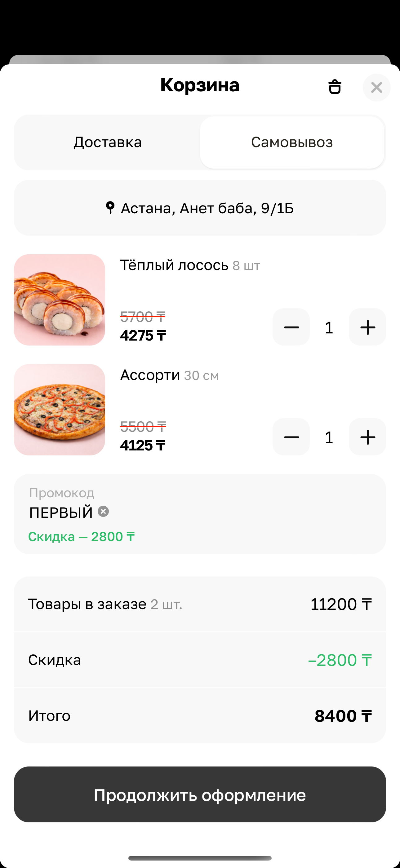
Task: Increase Ассорти pizza quantity
Action: [367, 437]
